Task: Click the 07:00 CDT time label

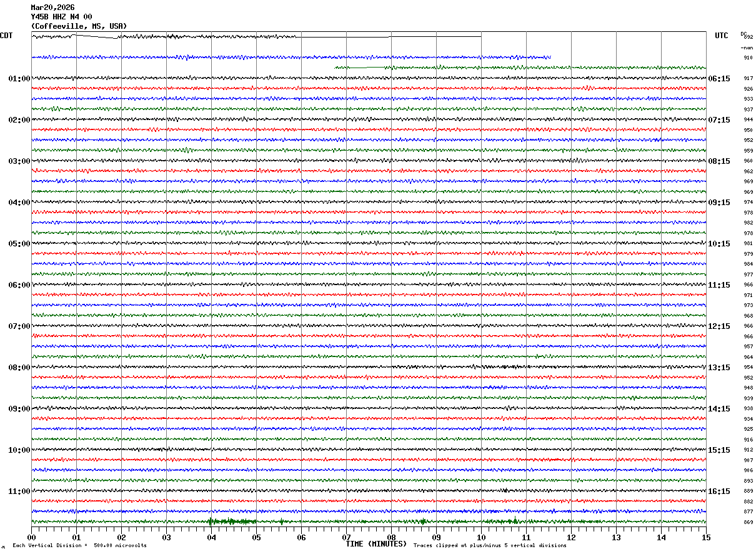Action: click(x=19, y=326)
